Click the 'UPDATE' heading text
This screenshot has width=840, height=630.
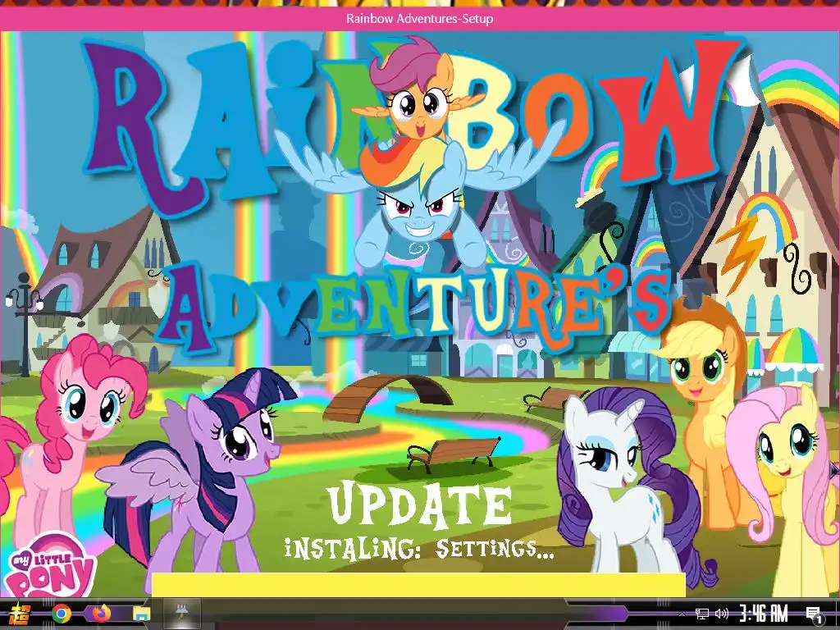point(421,504)
